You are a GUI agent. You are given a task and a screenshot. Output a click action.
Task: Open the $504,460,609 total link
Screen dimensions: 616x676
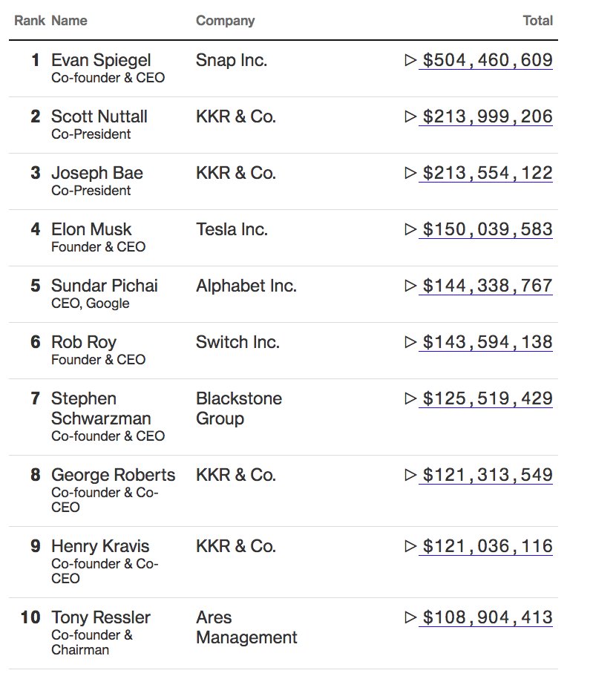click(487, 60)
